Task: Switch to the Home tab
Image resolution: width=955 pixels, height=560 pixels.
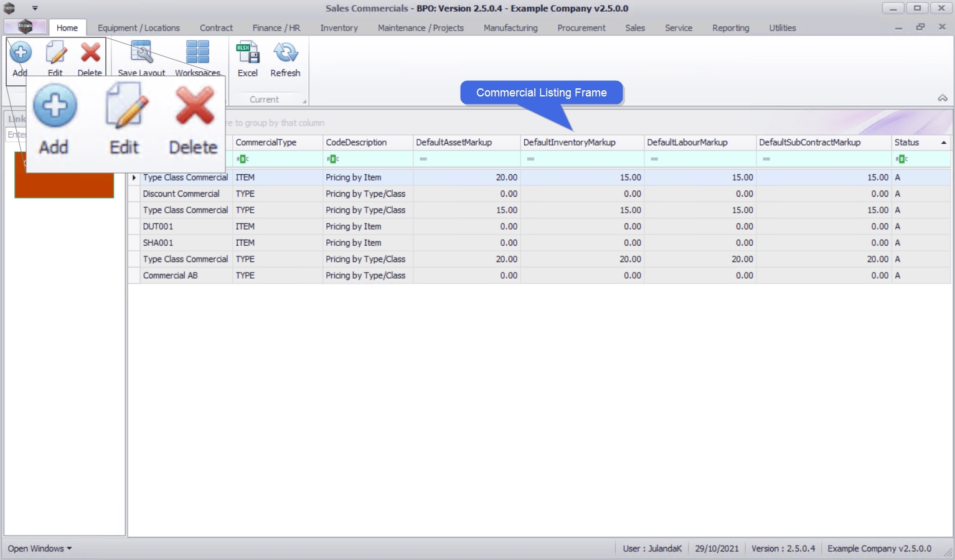Action: [x=67, y=28]
